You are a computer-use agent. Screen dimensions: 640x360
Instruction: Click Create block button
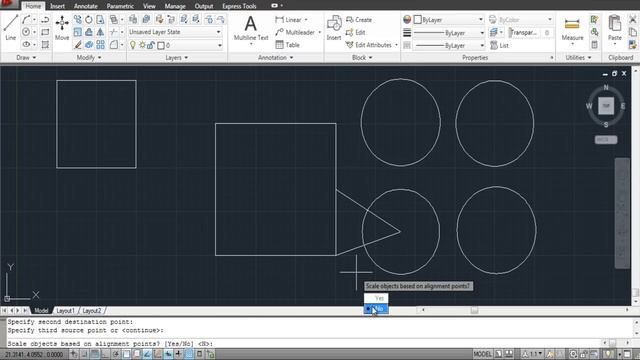click(x=359, y=20)
